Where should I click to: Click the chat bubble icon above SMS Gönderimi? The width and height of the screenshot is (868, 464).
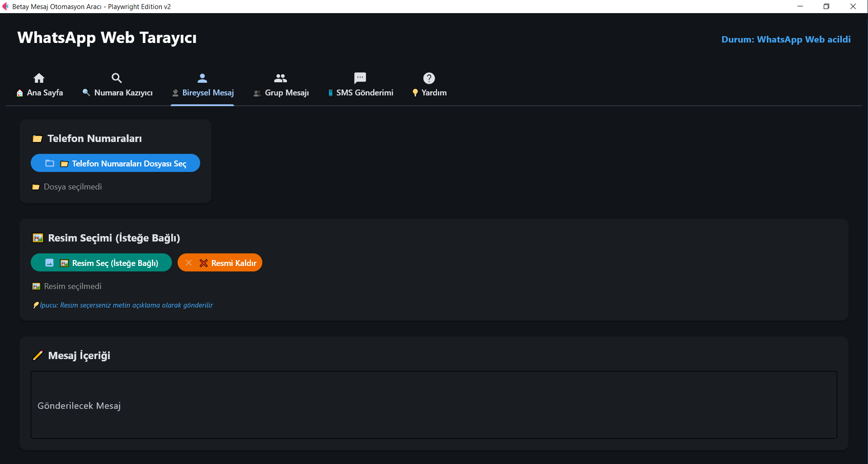[x=360, y=78]
